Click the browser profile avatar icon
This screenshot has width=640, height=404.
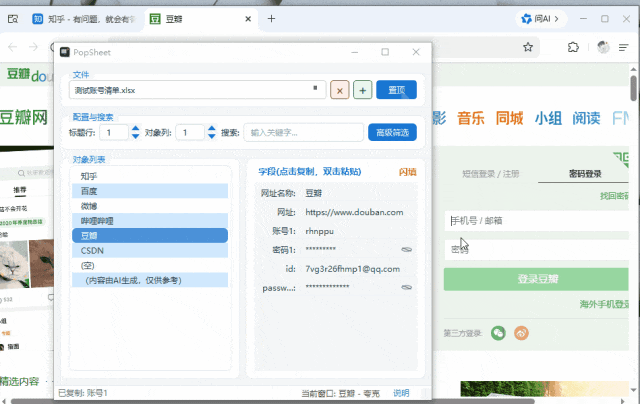603,47
